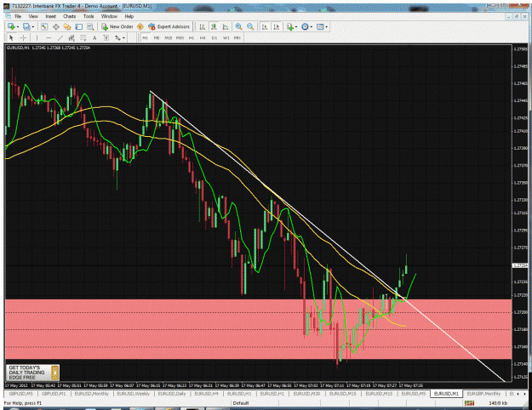
Task: Open the Charts menu
Action: (x=69, y=16)
